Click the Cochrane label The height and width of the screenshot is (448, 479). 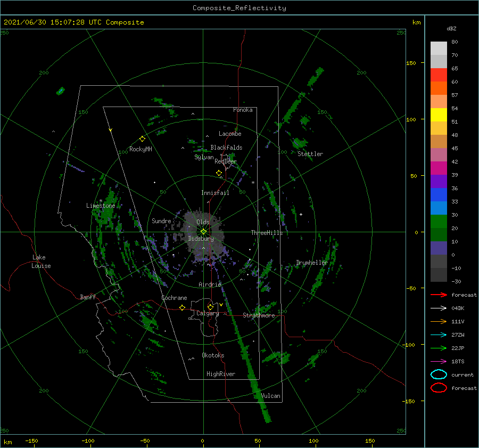click(174, 298)
